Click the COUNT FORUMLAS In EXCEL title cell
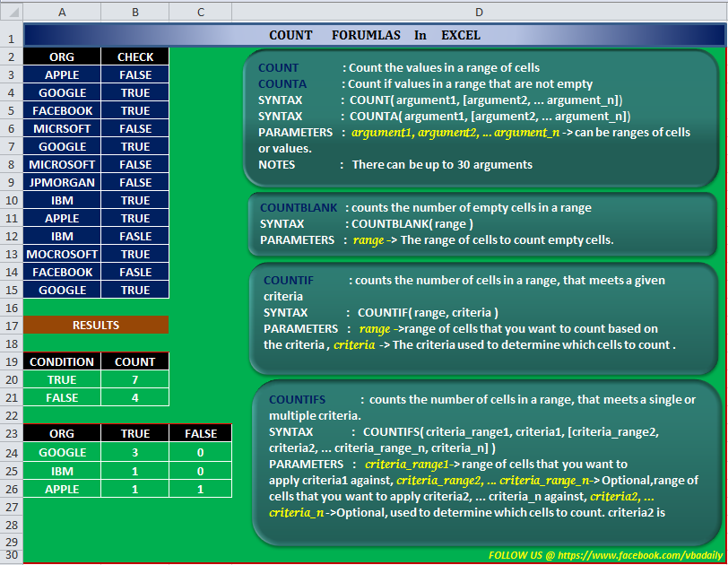This screenshot has width=728, height=565. click(374, 35)
